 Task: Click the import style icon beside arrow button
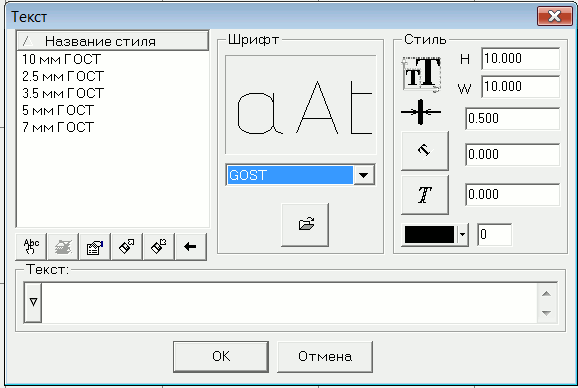click(x=159, y=247)
